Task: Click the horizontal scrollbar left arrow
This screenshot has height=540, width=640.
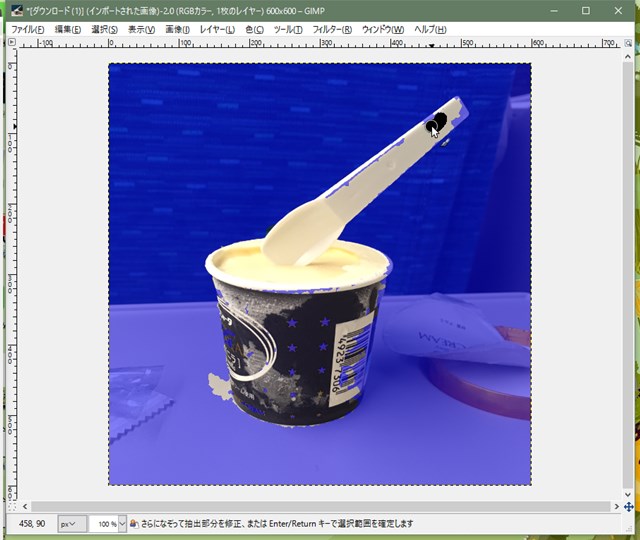Action: tap(26, 507)
